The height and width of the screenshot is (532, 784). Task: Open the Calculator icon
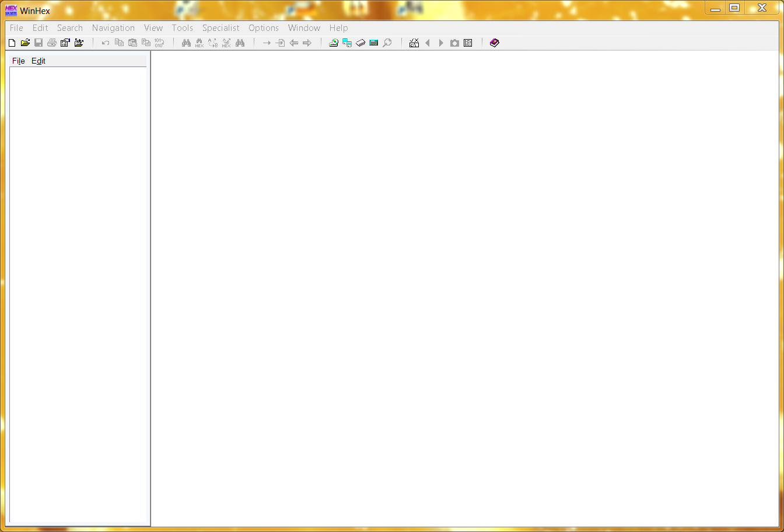click(x=374, y=43)
